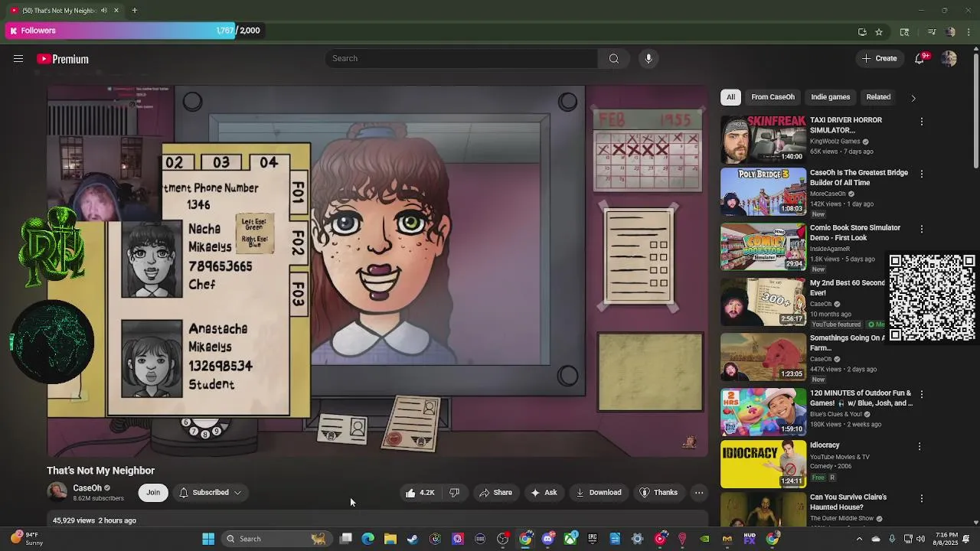Expand hidden system tray icons
The height and width of the screenshot is (551, 980).
859,539
